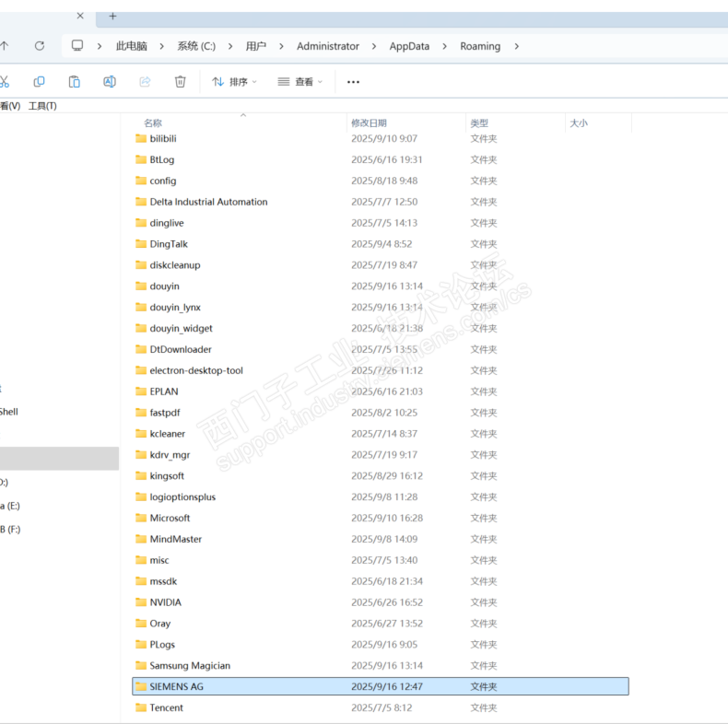Select the kingsoft folder name
The width and height of the screenshot is (728, 724).
click(167, 476)
